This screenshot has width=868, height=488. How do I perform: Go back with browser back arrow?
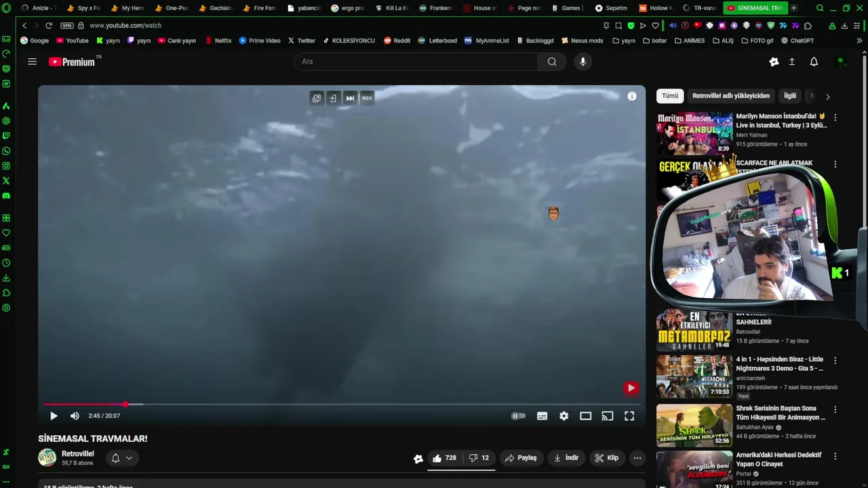coord(24,26)
